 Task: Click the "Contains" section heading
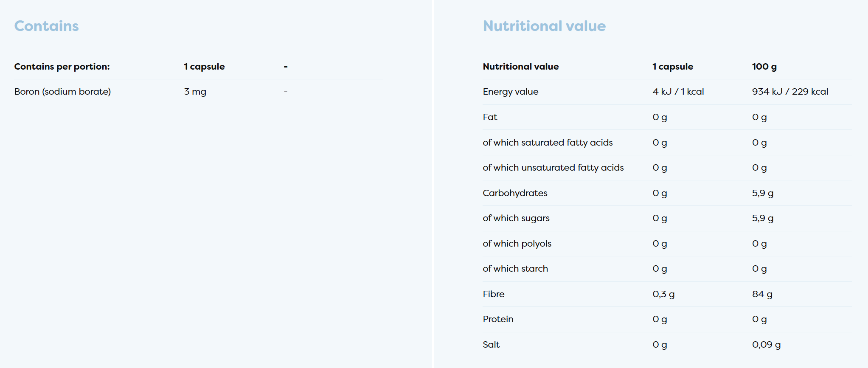click(46, 26)
